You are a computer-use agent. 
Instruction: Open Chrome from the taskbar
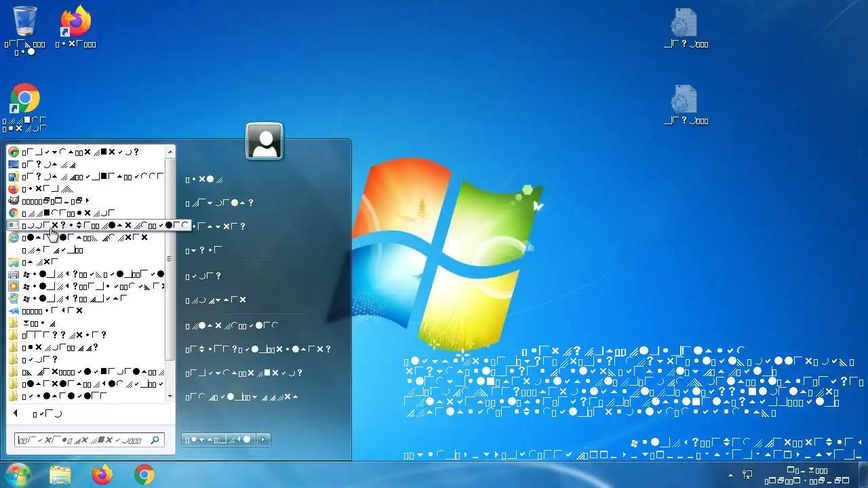(x=144, y=475)
